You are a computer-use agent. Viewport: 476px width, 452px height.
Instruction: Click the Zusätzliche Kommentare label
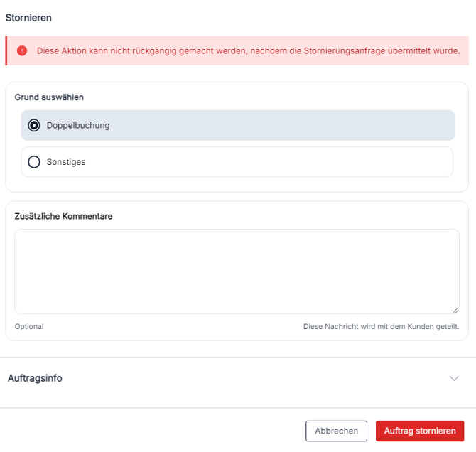[x=63, y=216]
